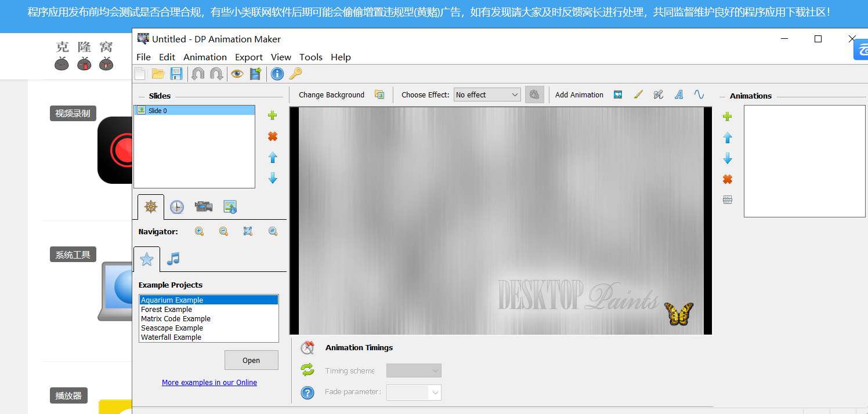Add a wave animation with the sine icon
This screenshot has width=868, height=414.
tap(699, 95)
